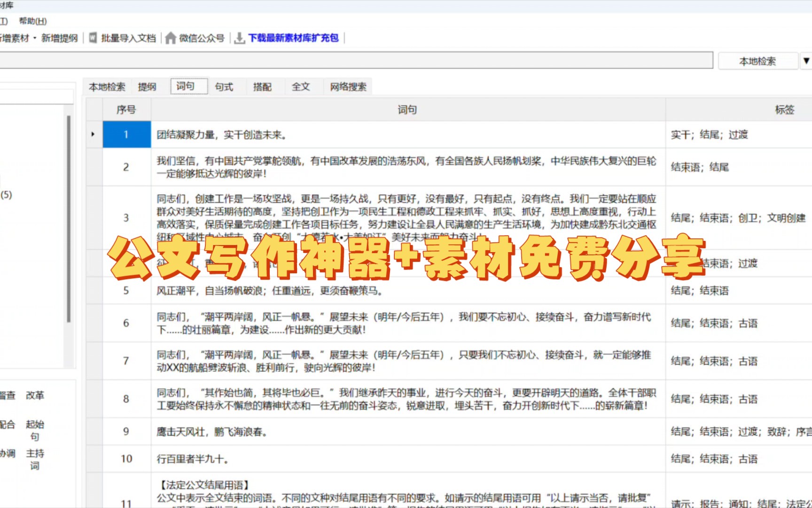The height and width of the screenshot is (508, 812).
Task: Select row 6 number cell
Action: pyautogui.click(x=126, y=323)
